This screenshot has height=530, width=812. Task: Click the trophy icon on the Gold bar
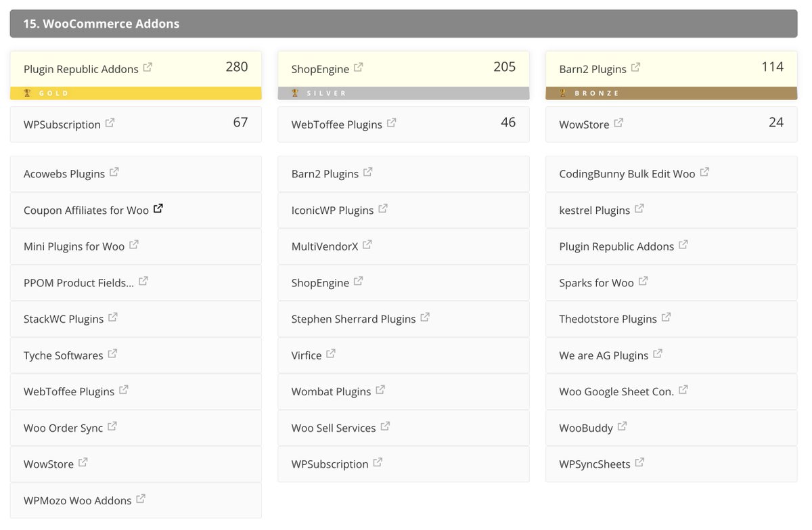[x=28, y=93]
